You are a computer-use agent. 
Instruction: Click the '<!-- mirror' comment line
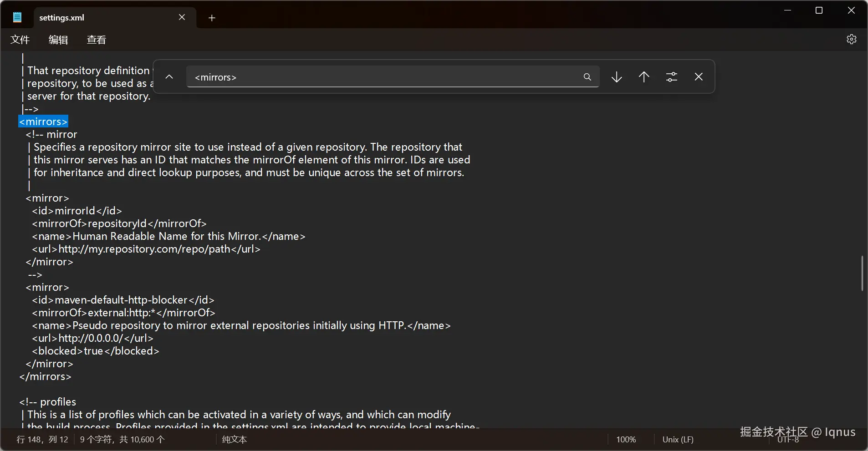[51, 134]
